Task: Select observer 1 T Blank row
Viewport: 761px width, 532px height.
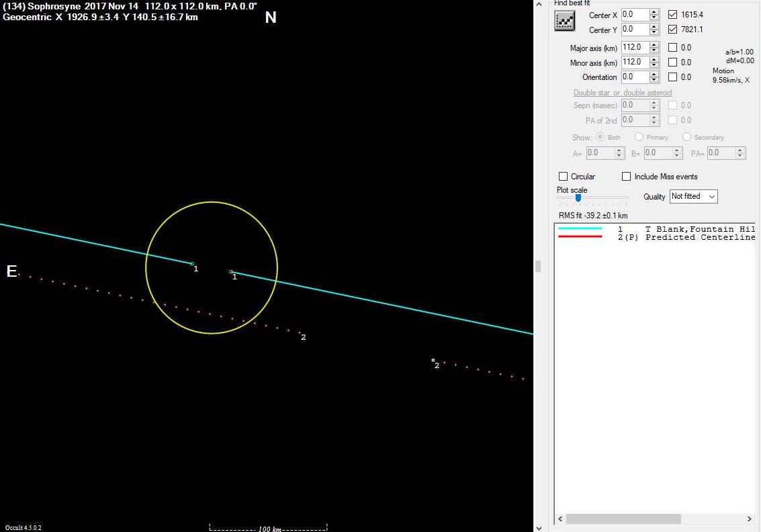Action: tap(656, 228)
